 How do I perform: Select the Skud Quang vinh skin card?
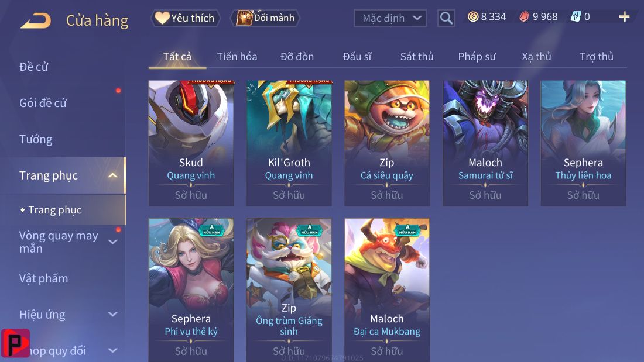[x=191, y=143]
